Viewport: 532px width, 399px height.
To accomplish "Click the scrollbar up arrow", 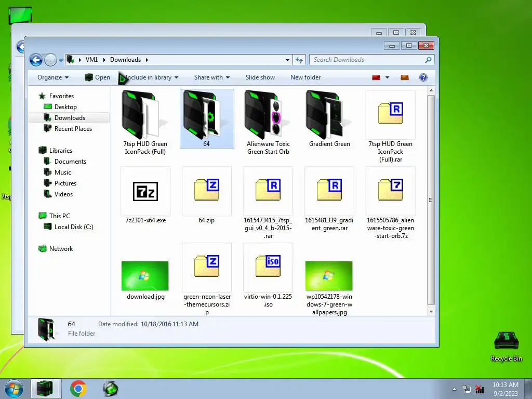I will (x=431, y=90).
